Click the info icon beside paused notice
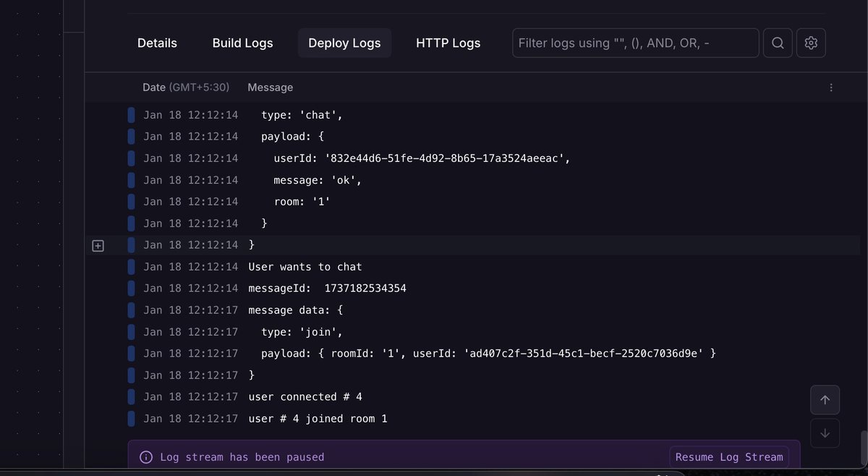868x476 pixels. click(x=146, y=457)
